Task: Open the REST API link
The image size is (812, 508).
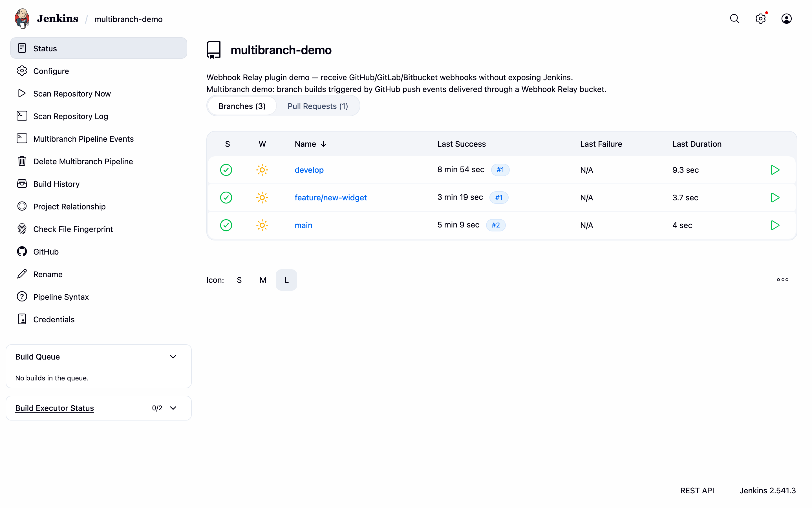Action: pos(697,491)
